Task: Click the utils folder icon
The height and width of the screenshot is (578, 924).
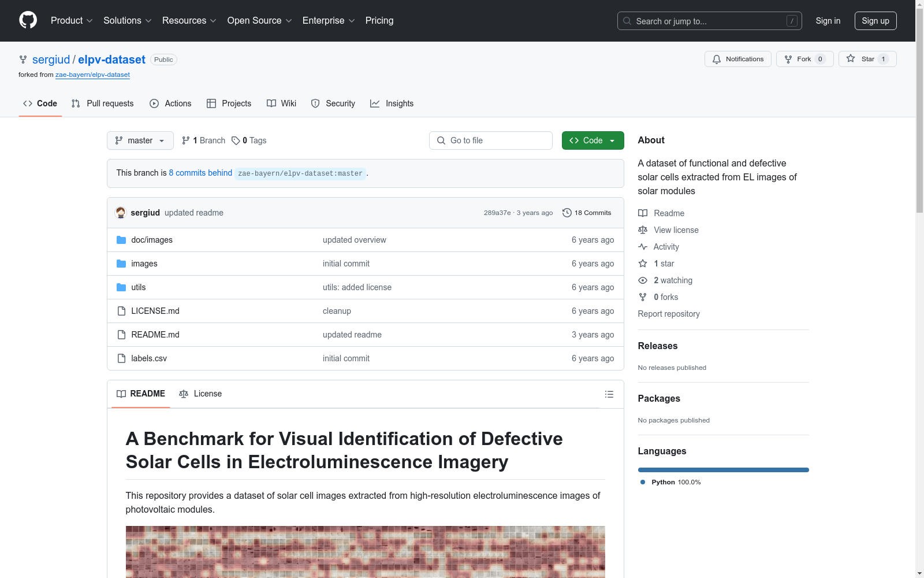Action: [x=121, y=287]
